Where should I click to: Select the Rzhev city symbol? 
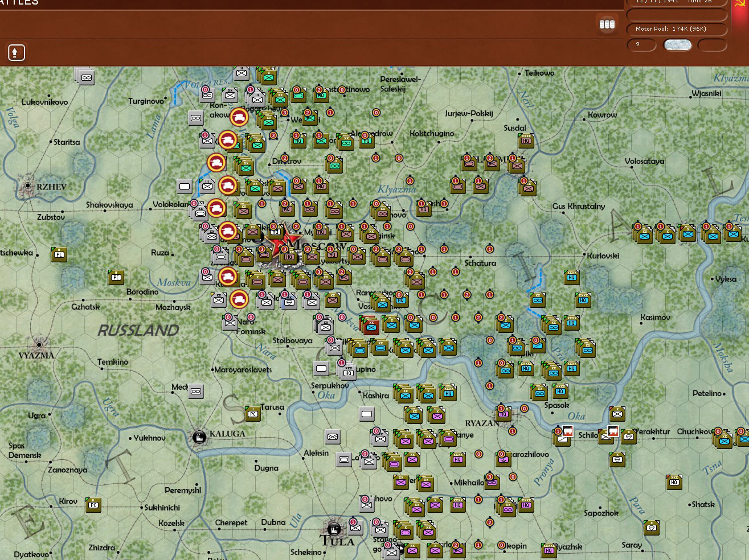(27, 186)
